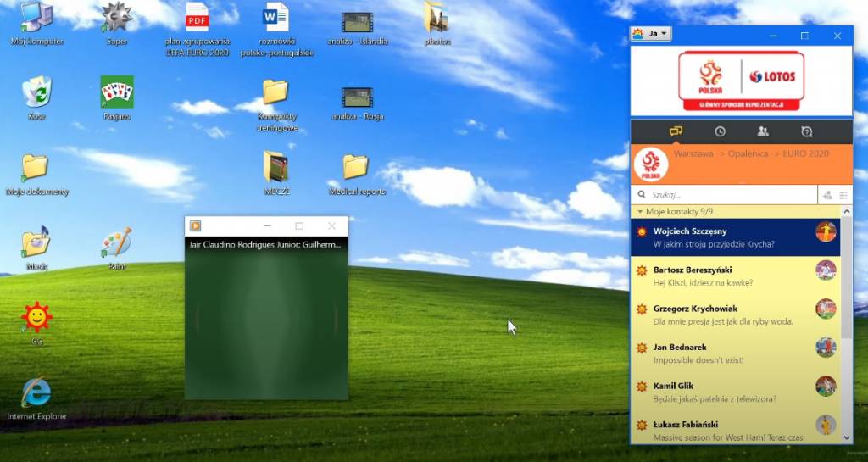Image resolution: width=868 pixels, height=462 pixels.
Task: Switch to the contacts people tab
Action: pyautogui.click(x=763, y=131)
